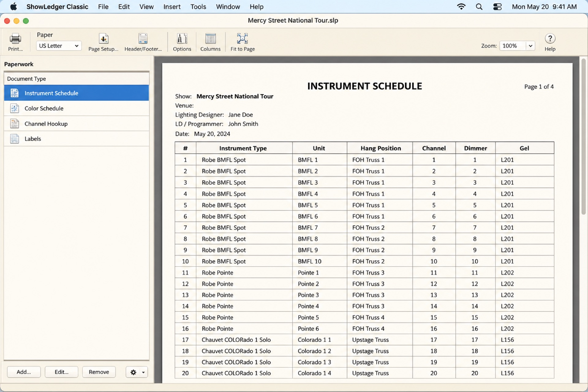588x392 pixels.
Task: Click the vertical scrollbar of the preview
Action: [x=583, y=136]
